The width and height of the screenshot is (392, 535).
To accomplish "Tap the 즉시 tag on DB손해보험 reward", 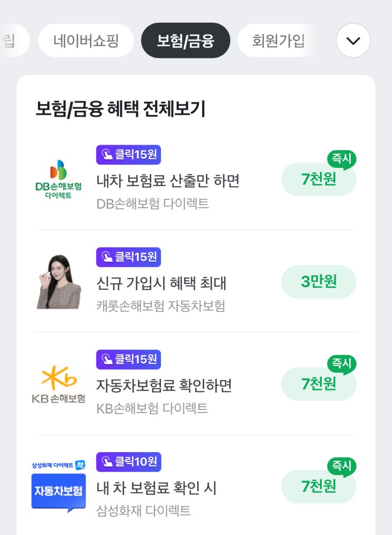I will click(341, 158).
